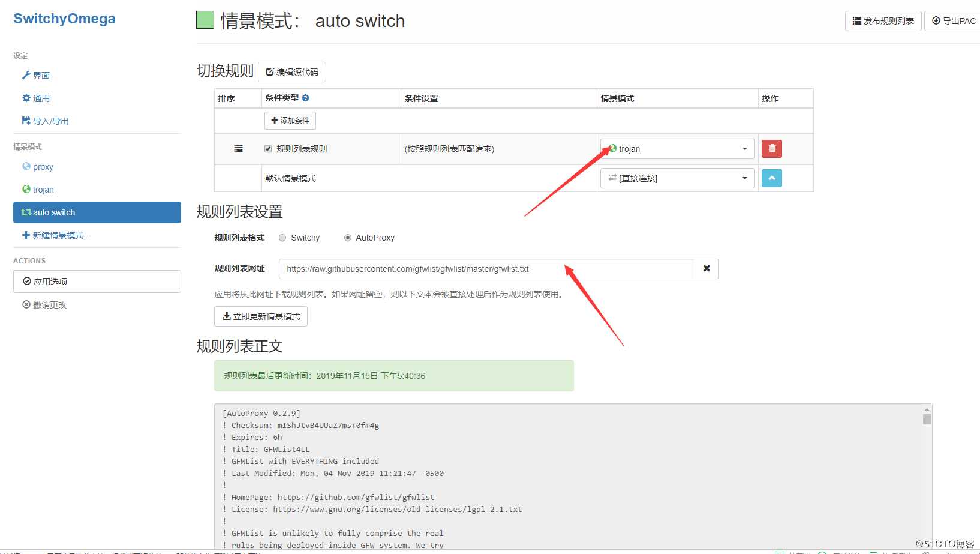Click the 应用选项 apply changes button

pos(97,282)
